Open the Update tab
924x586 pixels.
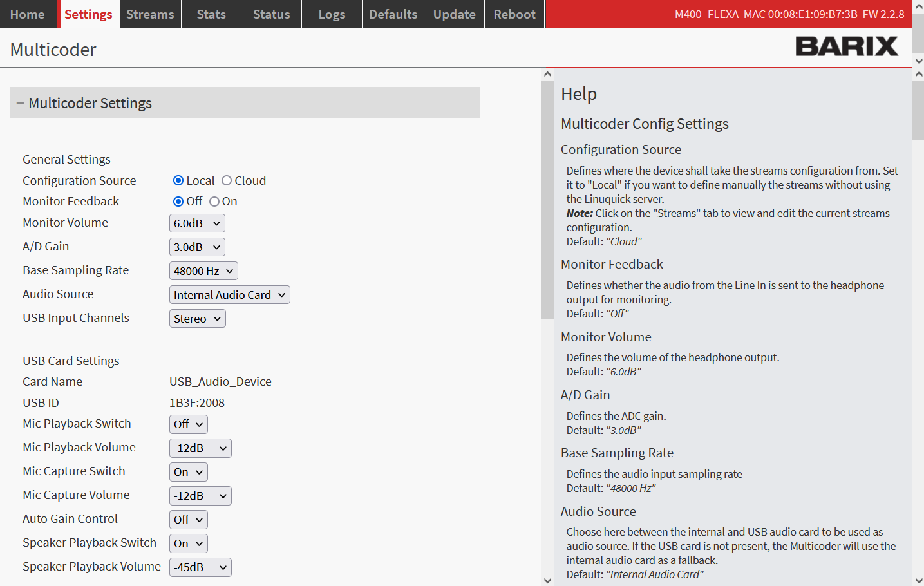pyautogui.click(x=454, y=14)
